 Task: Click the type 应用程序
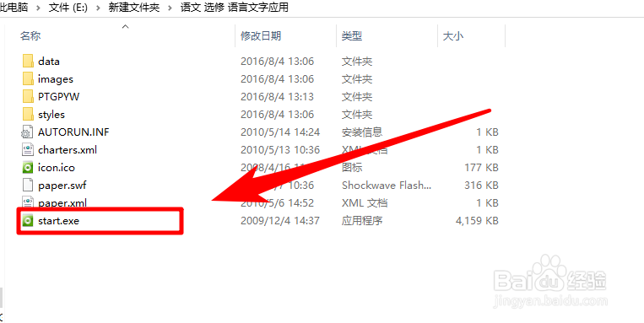(362, 221)
